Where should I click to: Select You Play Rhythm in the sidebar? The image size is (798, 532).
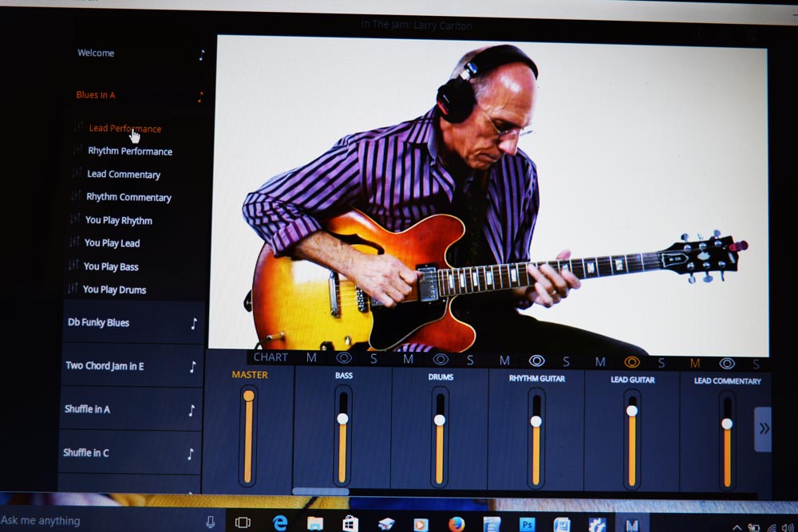click(x=119, y=220)
